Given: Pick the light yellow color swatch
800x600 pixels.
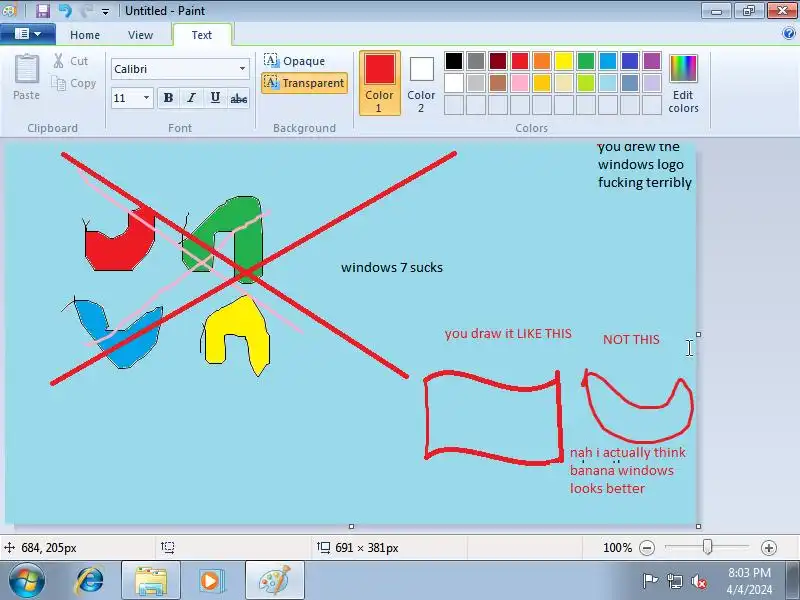Looking at the screenshot, I should click(x=564, y=83).
